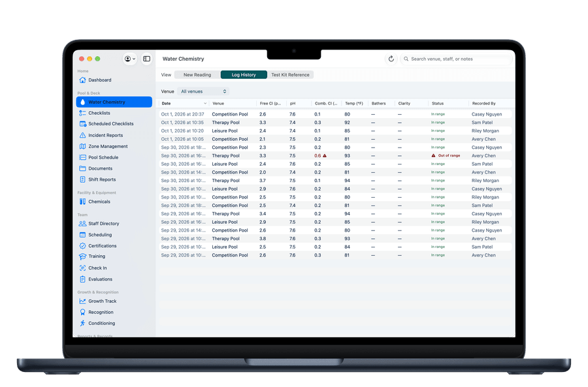The width and height of the screenshot is (588, 387).
Task: Toggle sort order on the Date column
Action: [205, 103]
